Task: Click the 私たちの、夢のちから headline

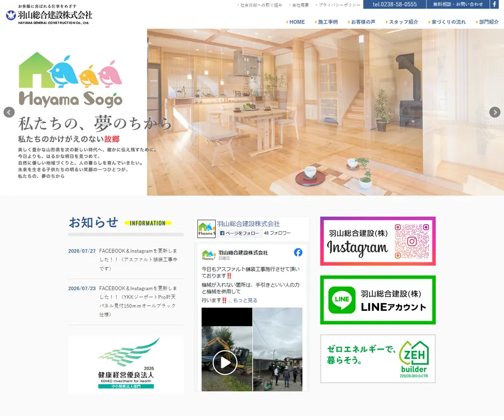Action: coord(95,123)
